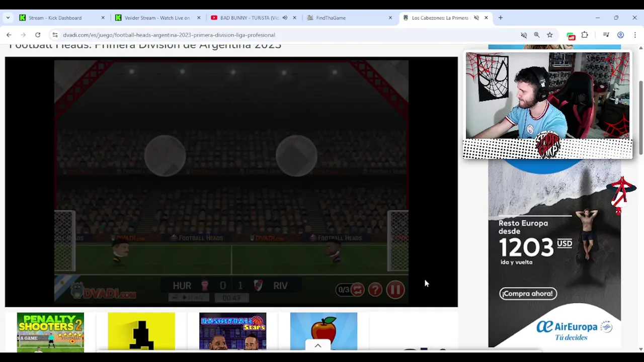Click the ¡Compra ahora! ad button
Image resolution: width=644 pixels, height=362 pixels.
[x=528, y=294]
